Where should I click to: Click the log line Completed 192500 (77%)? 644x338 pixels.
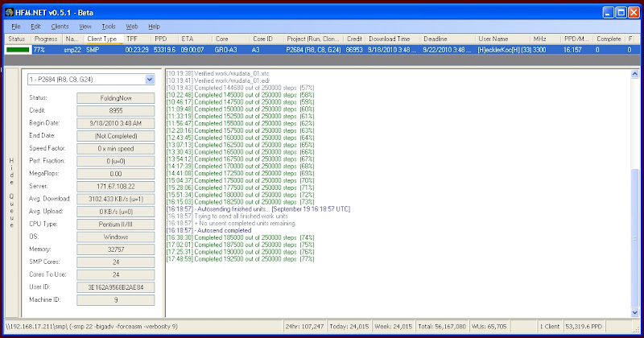coord(240,259)
